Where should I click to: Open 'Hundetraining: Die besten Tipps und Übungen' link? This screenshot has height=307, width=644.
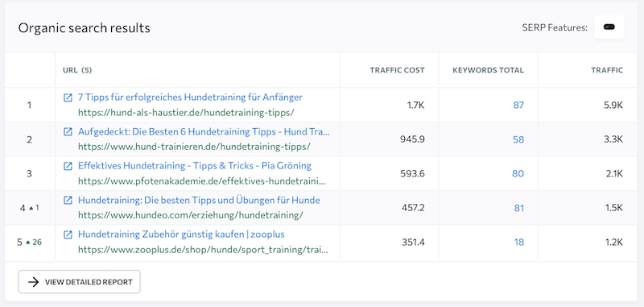(199, 201)
